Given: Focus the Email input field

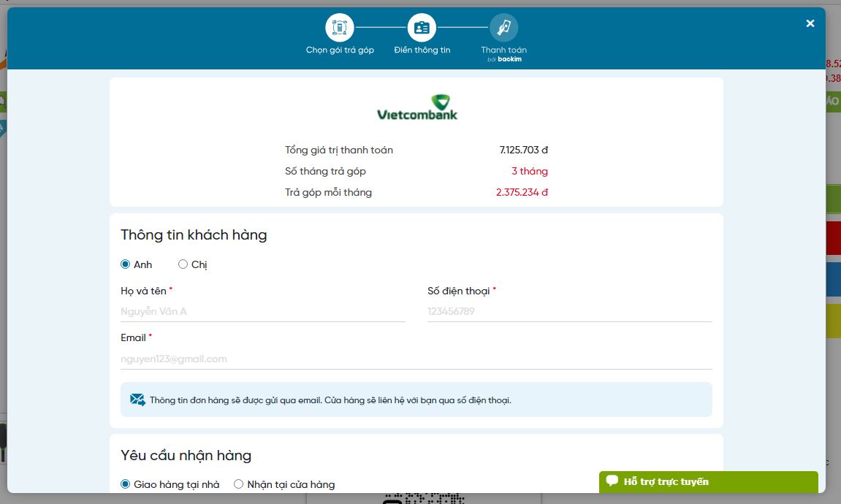Looking at the screenshot, I should pos(416,359).
